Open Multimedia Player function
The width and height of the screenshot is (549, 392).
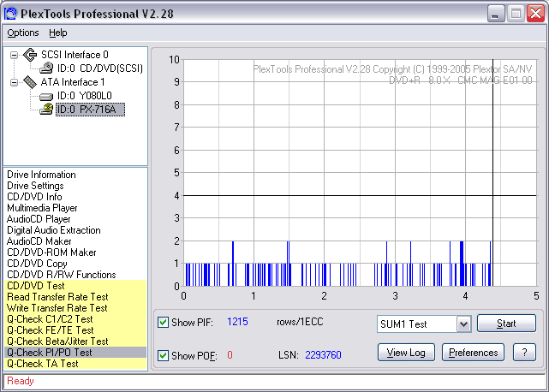[42, 208]
